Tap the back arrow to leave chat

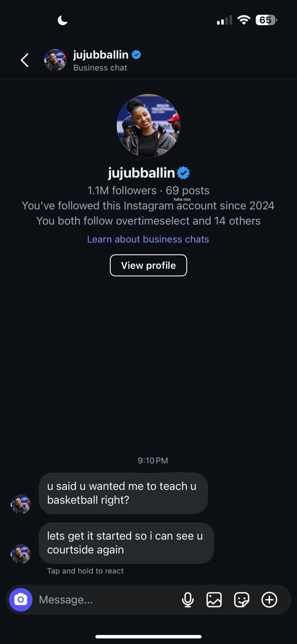[x=25, y=60]
